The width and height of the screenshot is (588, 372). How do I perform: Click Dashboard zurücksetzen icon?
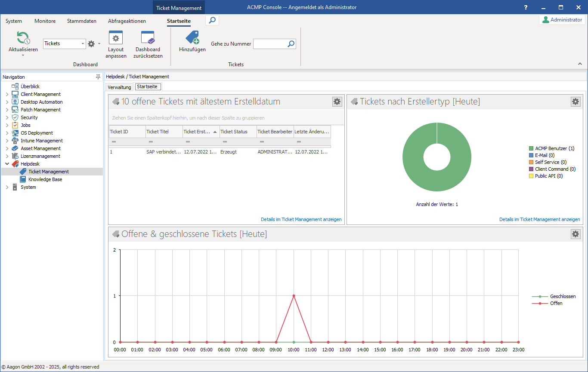coord(147,38)
